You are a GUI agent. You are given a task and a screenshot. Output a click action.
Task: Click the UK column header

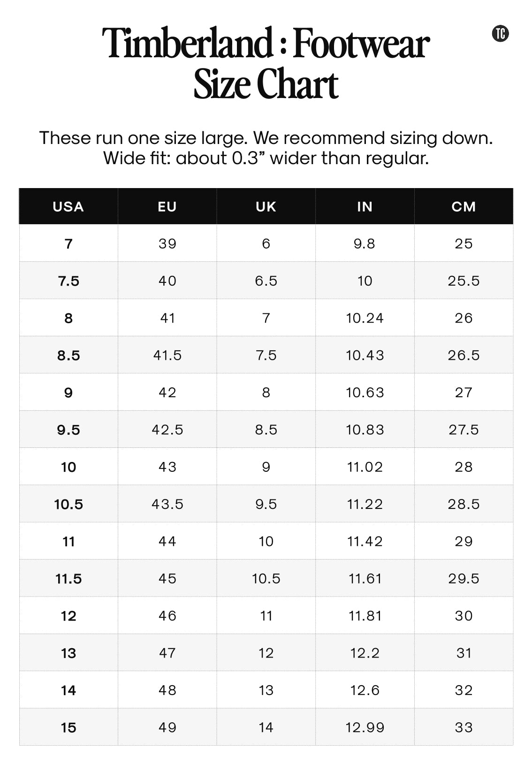tap(266, 207)
